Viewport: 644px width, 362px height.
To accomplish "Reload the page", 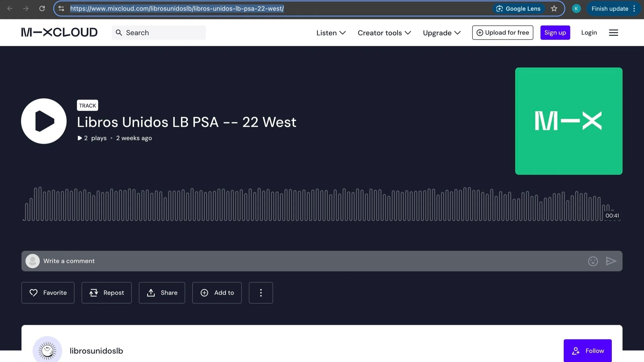I will coord(42,9).
